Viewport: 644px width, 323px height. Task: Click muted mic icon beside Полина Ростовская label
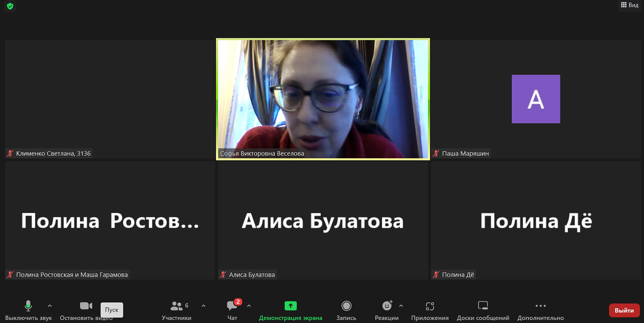click(x=10, y=275)
